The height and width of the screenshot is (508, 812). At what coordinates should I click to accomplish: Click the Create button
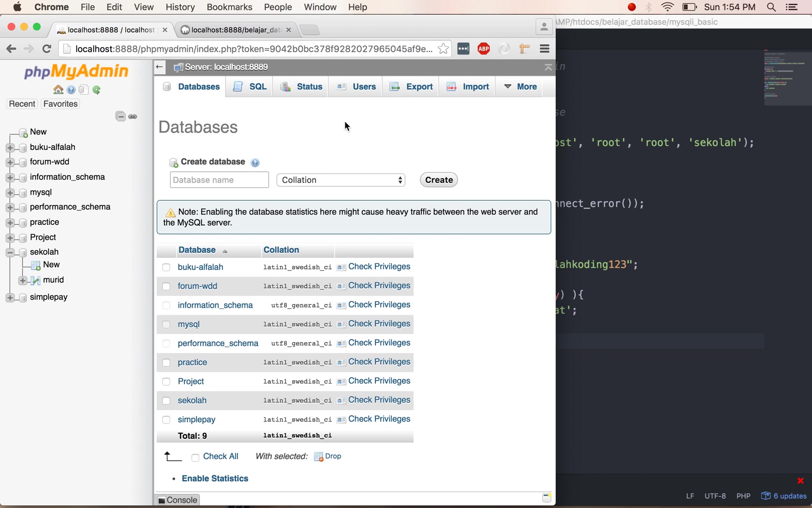[x=439, y=180]
